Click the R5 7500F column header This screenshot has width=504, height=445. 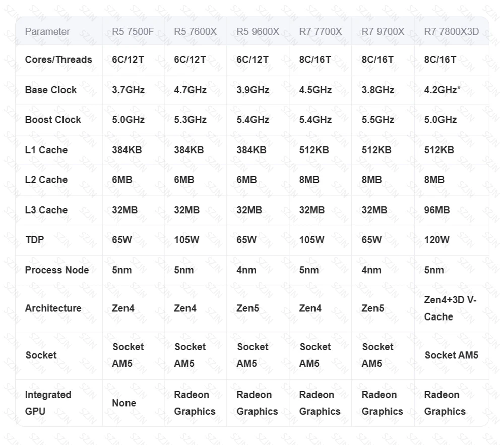click(133, 31)
